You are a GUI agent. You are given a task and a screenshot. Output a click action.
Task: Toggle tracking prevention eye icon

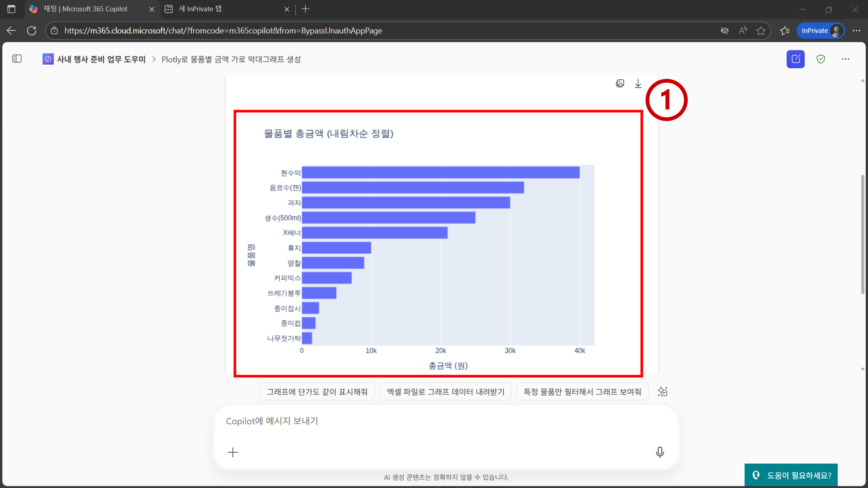click(725, 31)
